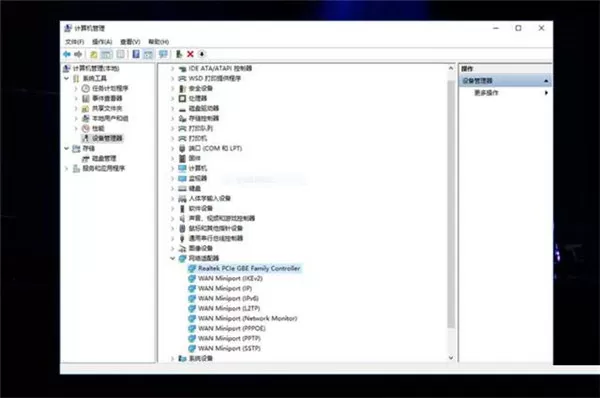Click the update driver toolbar icon

coord(179,54)
